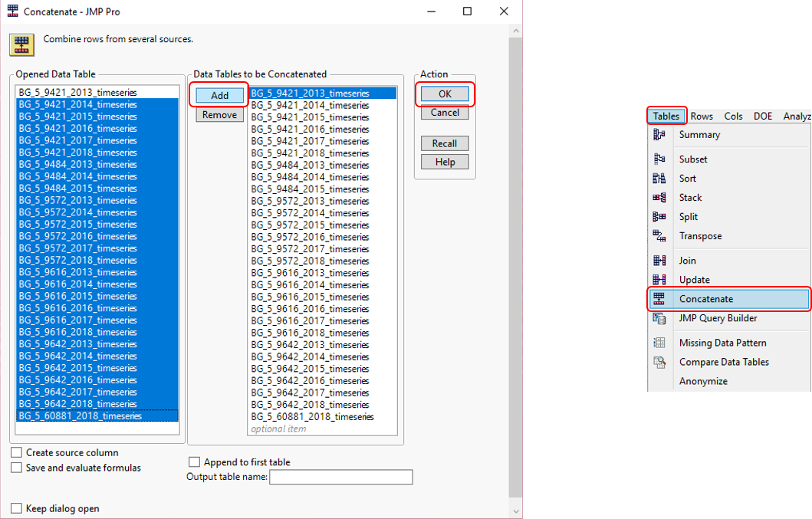Confirm with the OK button
The width and height of the screenshot is (812, 519).
click(x=445, y=94)
